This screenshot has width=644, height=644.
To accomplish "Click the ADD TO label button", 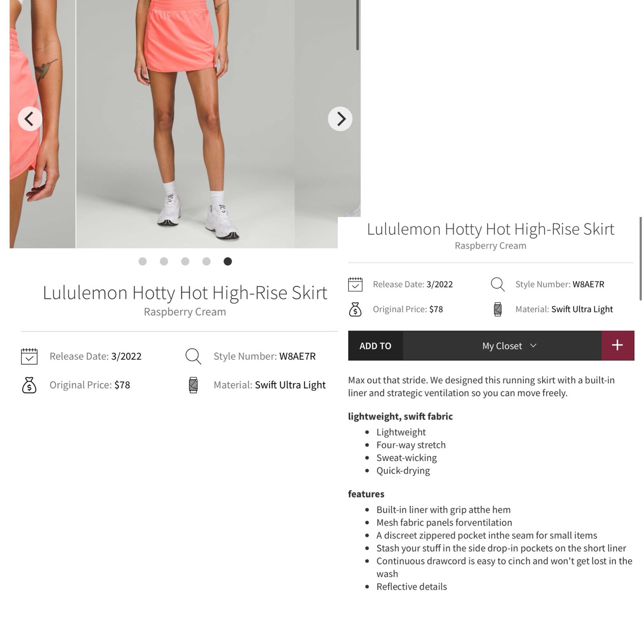I will (376, 345).
